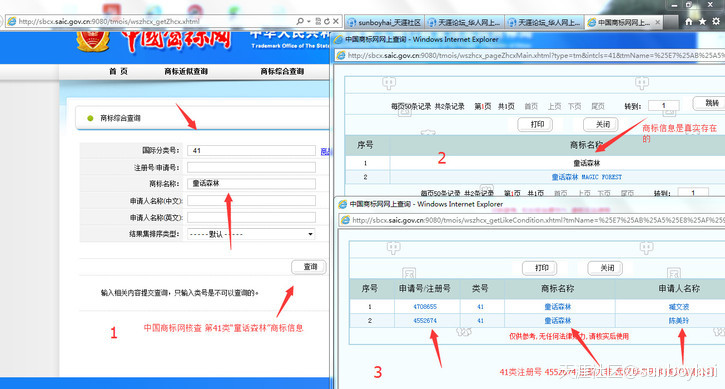Open applicant 陈美玲 link
This screenshot has height=389, width=725.
coord(679,321)
